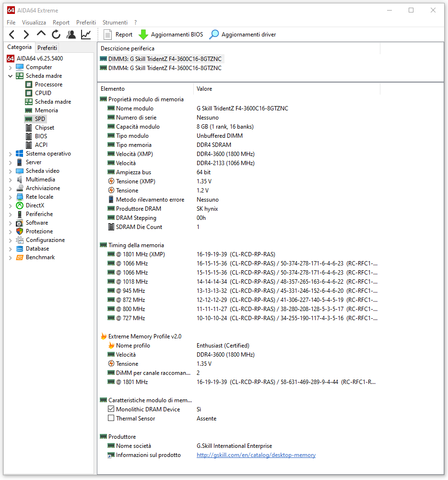The height and width of the screenshot is (480, 448).
Task: Click the Computer monitor icon in the tree
Action: point(20,67)
